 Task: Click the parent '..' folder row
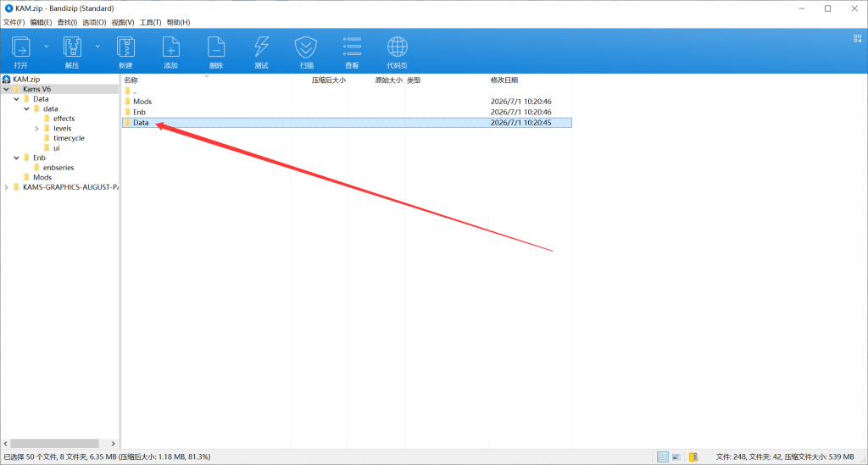pyautogui.click(x=347, y=91)
